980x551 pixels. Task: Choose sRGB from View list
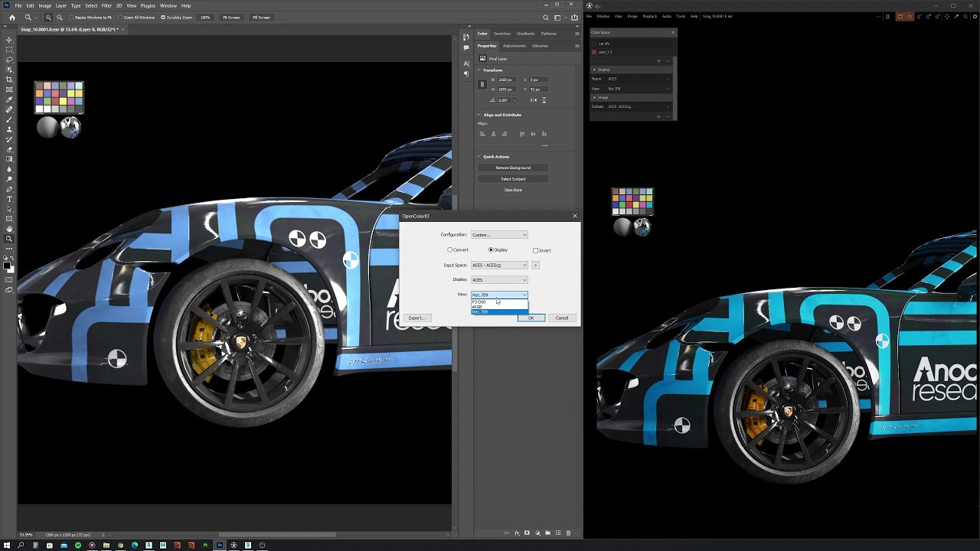coord(499,307)
